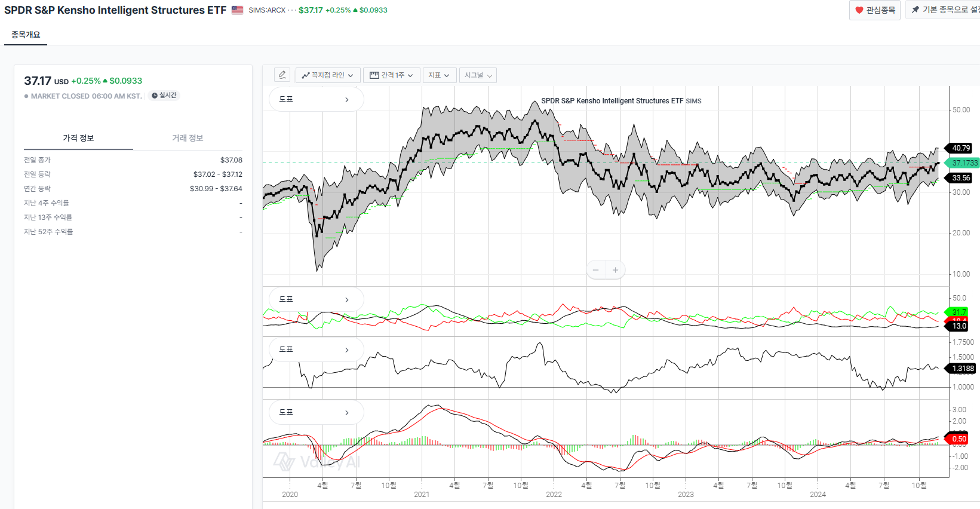The height and width of the screenshot is (509, 980).
Task: Add to favorites with the 관심종목 heart button
Action: [x=875, y=10]
